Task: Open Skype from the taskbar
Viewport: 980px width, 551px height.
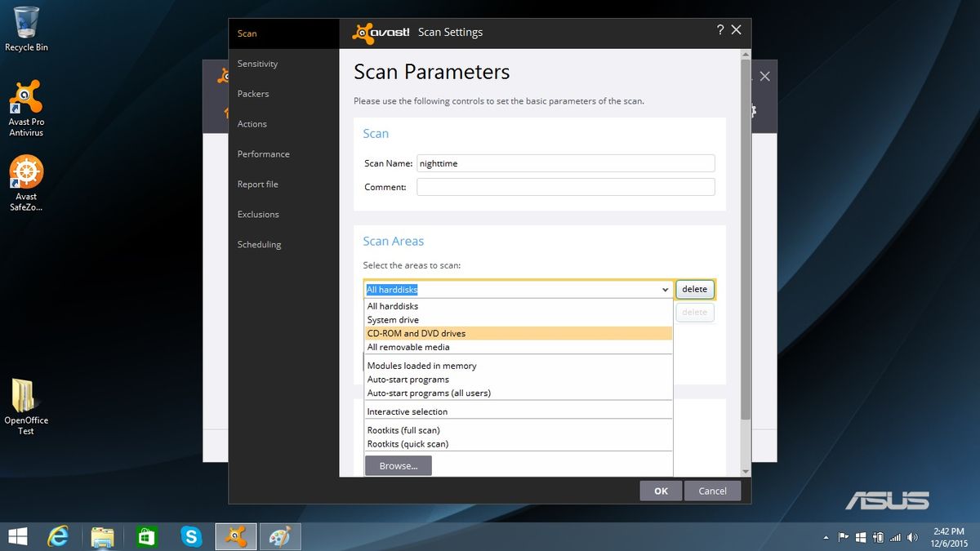Action: [191, 536]
